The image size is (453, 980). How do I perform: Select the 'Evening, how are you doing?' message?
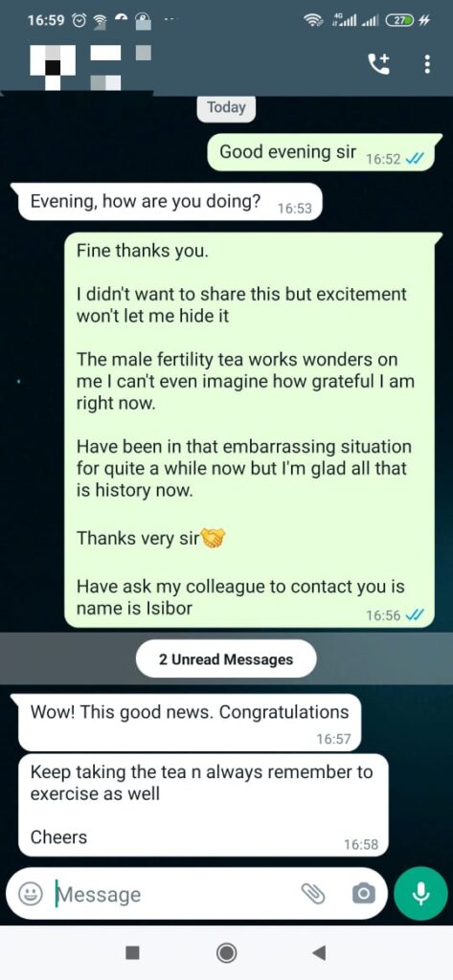tap(170, 202)
